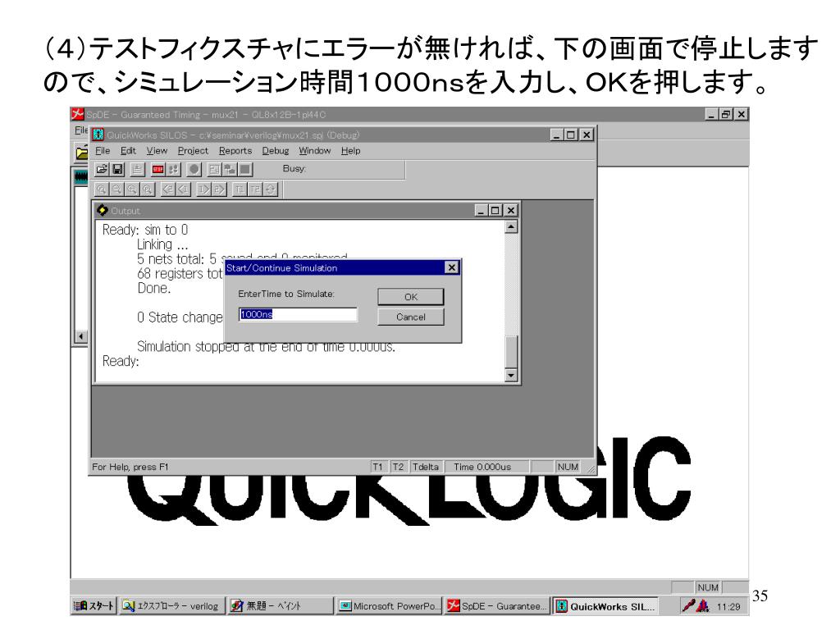The image size is (840, 630).
Task: Click the SpDE folder icon behind SILOS
Action: coord(81,153)
